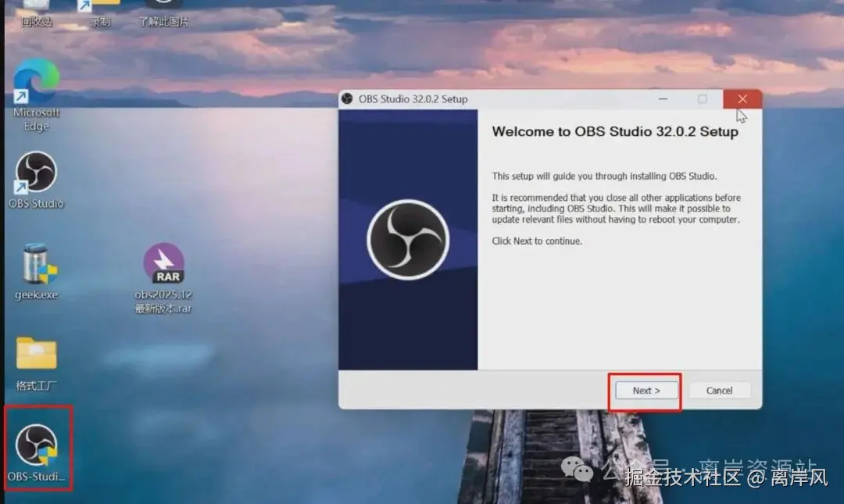Close the OBS Studio Setup window
This screenshot has width=844, height=504.
coord(742,99)
